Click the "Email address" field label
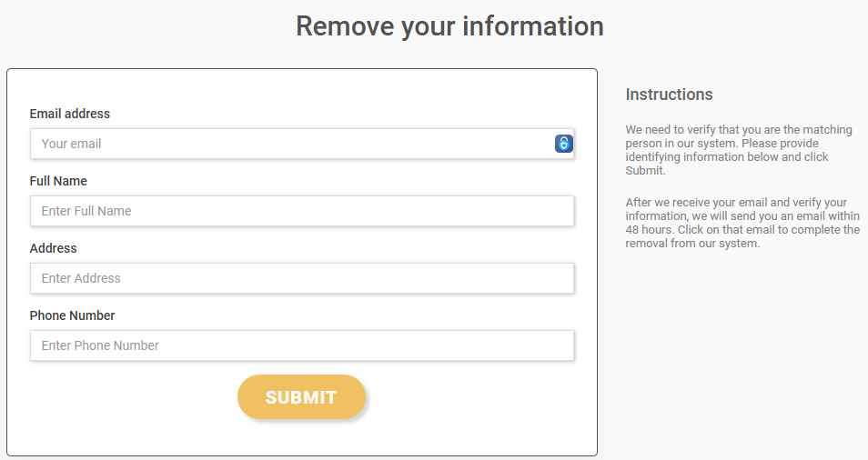This screenshot has width=868, height=460. [x=70, y=114]
